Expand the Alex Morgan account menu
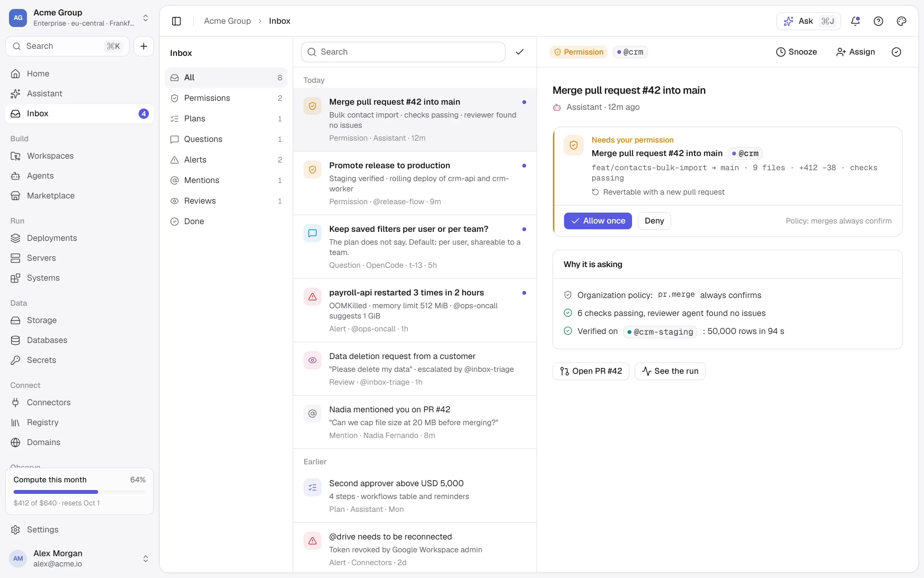The image size is (924, 578). [80, 558]
